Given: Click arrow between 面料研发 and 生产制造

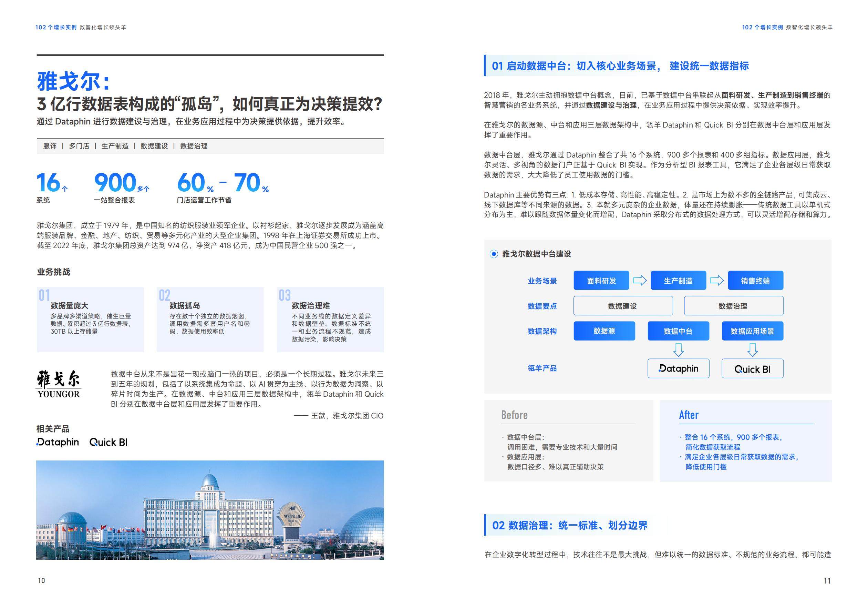Looking at the screenshot, I should click(x=640, y=280).
